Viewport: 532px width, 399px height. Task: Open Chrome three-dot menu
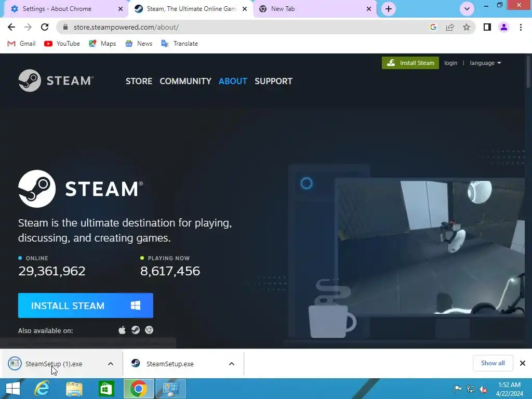[521, 27]
